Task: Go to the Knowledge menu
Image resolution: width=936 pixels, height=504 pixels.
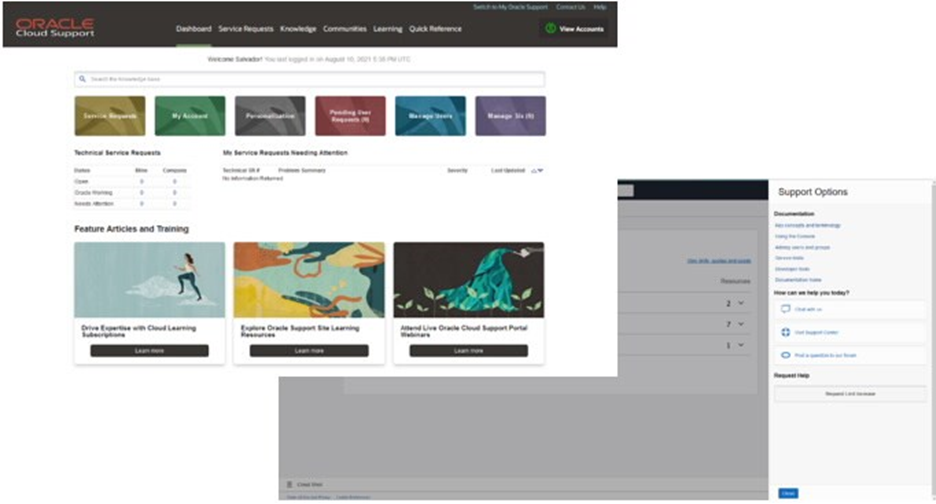Action: pyautogui.click(x=298, y=29)
